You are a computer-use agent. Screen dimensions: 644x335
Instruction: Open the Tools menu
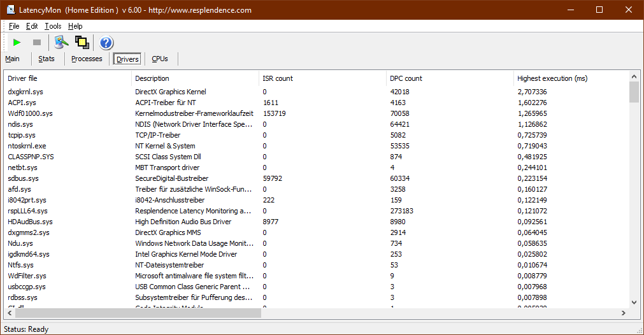point(53,26)
